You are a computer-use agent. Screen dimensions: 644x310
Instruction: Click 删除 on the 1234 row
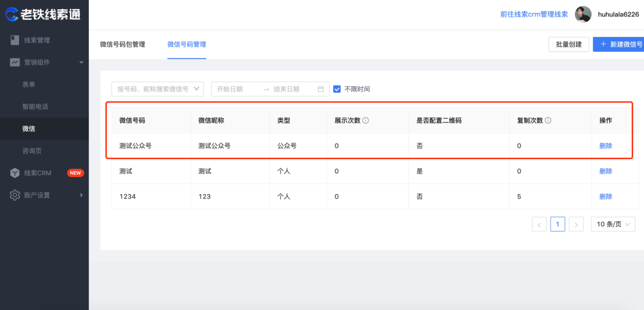605,196
